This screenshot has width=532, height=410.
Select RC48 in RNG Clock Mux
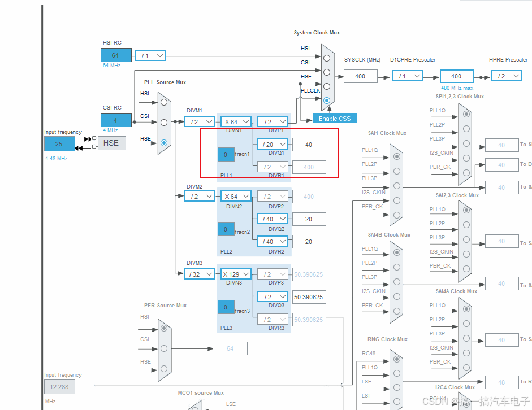pyautogui.click(x=397, y=359)
